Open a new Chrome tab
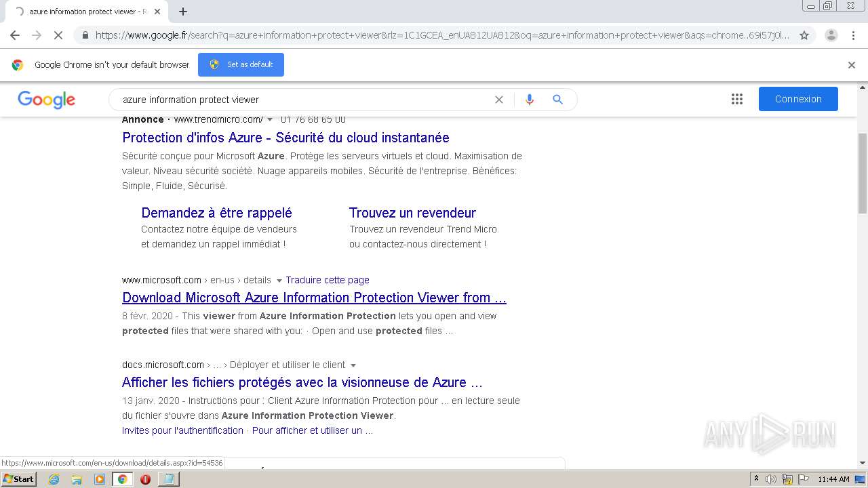868x488 pixels. click(183, 12)
